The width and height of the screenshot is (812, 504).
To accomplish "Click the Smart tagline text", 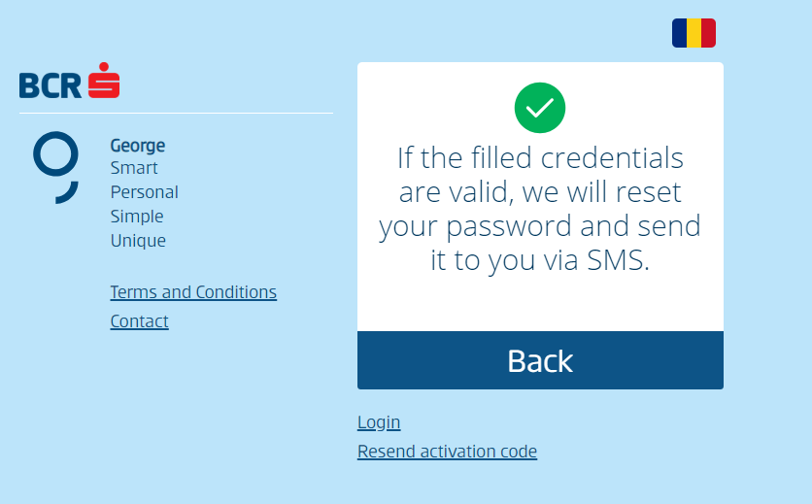I will pyautogui.click(x=134, y=168).
